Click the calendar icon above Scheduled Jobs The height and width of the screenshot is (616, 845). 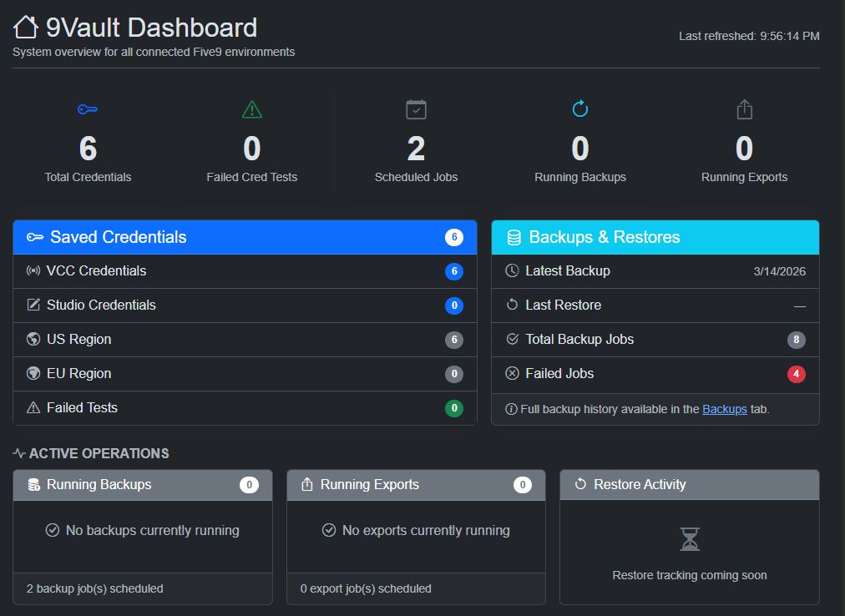pos(416,109)
